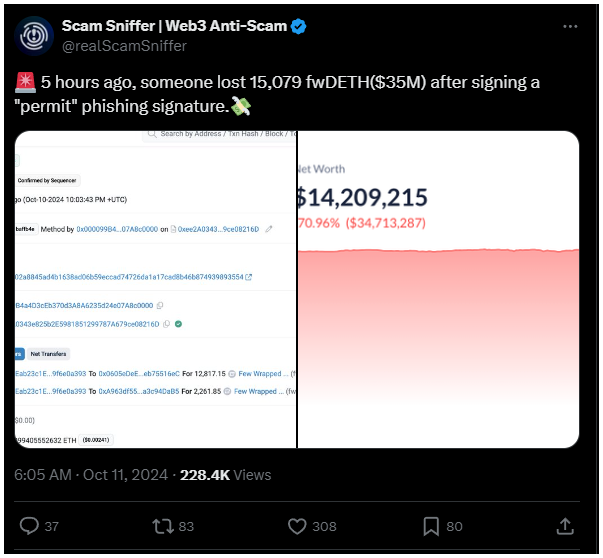The height and width of the screenshot is (558, 603).
Task: Open the Net Worth chart image
Action: click(438, 289)
